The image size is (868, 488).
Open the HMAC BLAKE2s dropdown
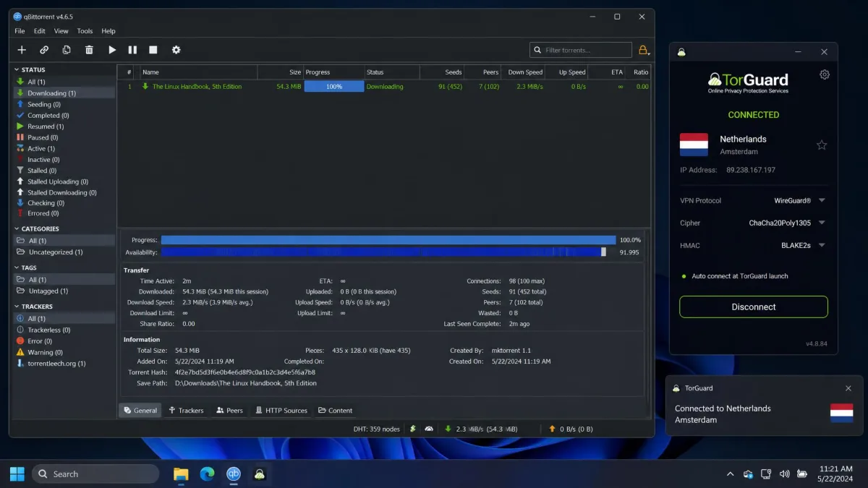click(x=822, y=246)
